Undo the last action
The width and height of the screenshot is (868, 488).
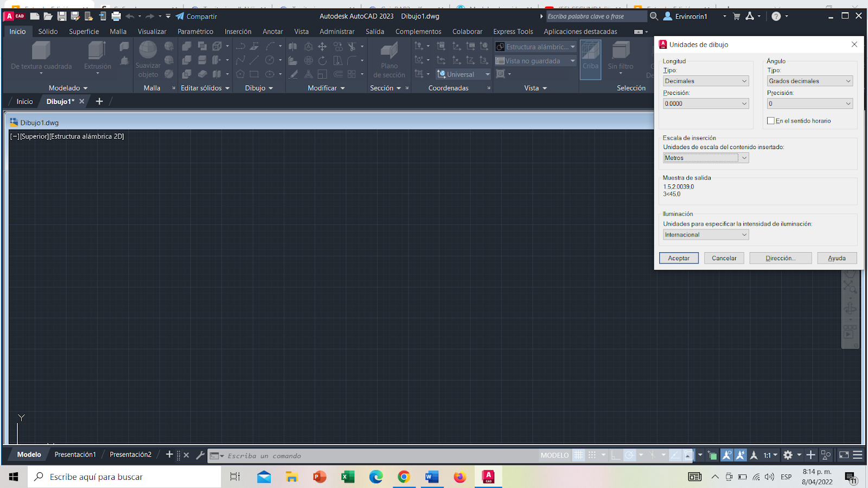click(130, 16)
